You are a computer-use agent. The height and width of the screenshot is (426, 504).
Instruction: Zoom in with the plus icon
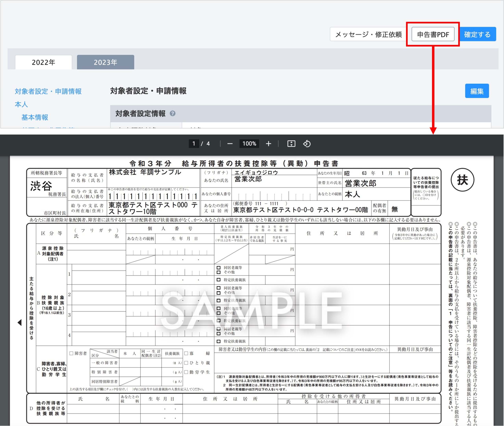(268, 144)
